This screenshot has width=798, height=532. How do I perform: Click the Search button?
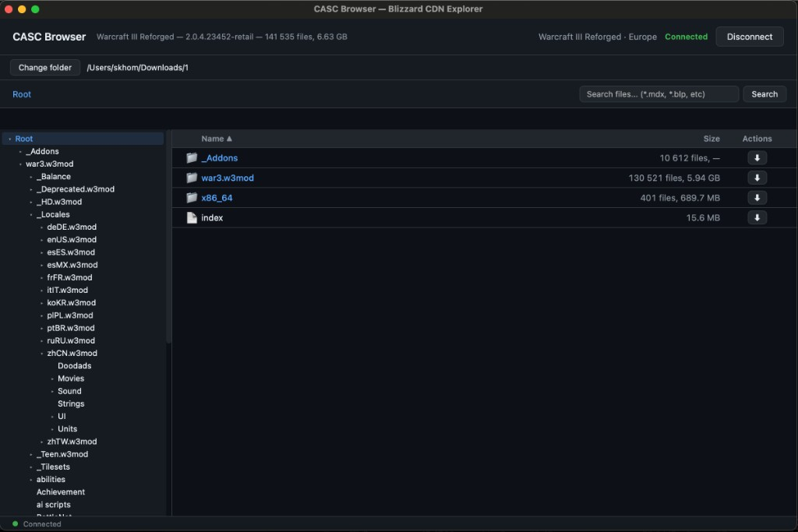tap(764, 94)
